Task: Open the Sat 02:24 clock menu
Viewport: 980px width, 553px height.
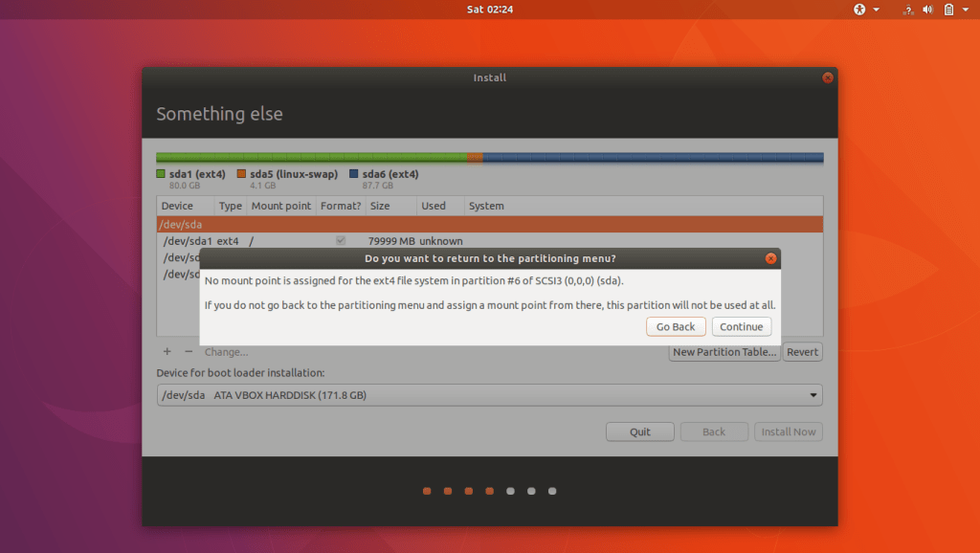Action: coord(490,10)
